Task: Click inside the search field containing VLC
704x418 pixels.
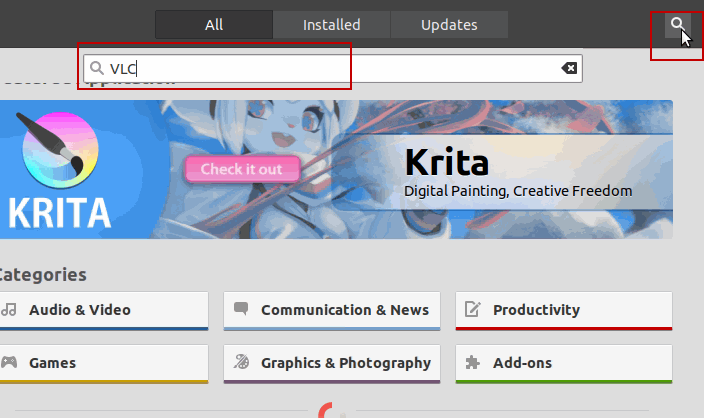Action: point(333,69)
